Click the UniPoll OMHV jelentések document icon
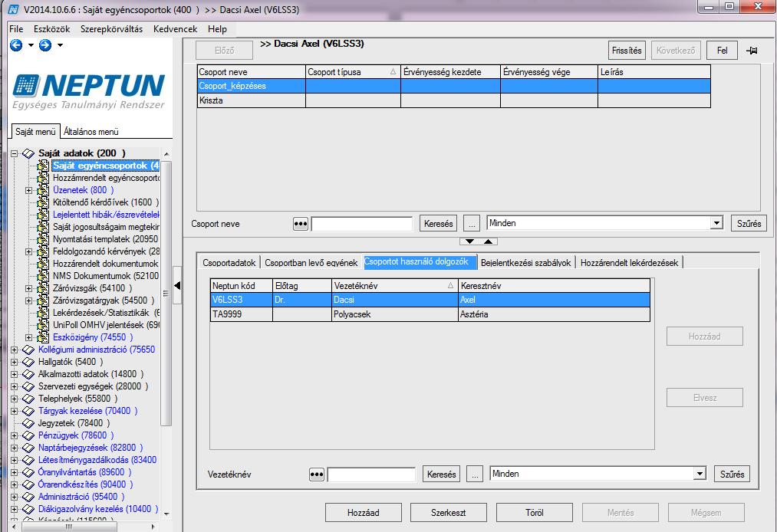Viewport: 777px width, 532px height. click(x=43, y=325)
